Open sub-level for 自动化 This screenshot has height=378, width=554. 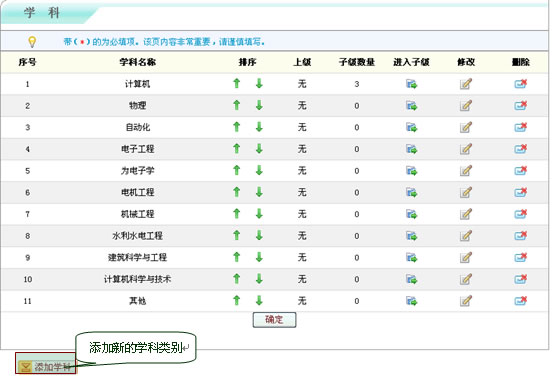tap(412, 127)
